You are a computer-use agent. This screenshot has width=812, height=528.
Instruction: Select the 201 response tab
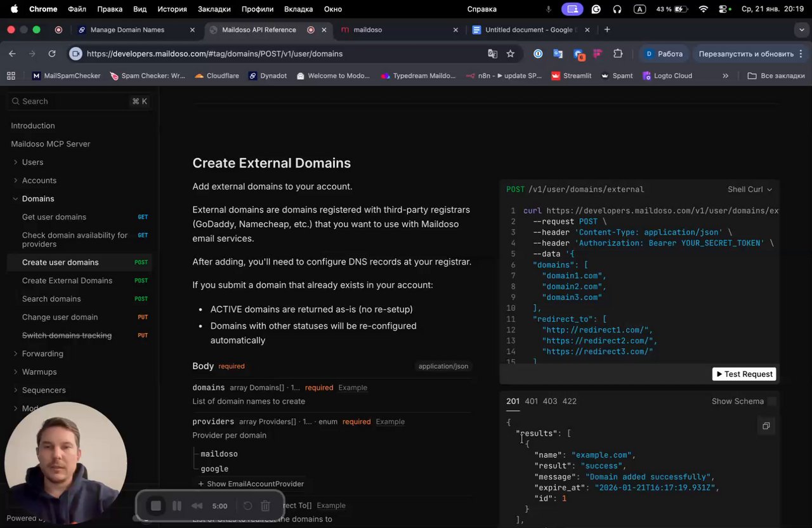[513, 401]
